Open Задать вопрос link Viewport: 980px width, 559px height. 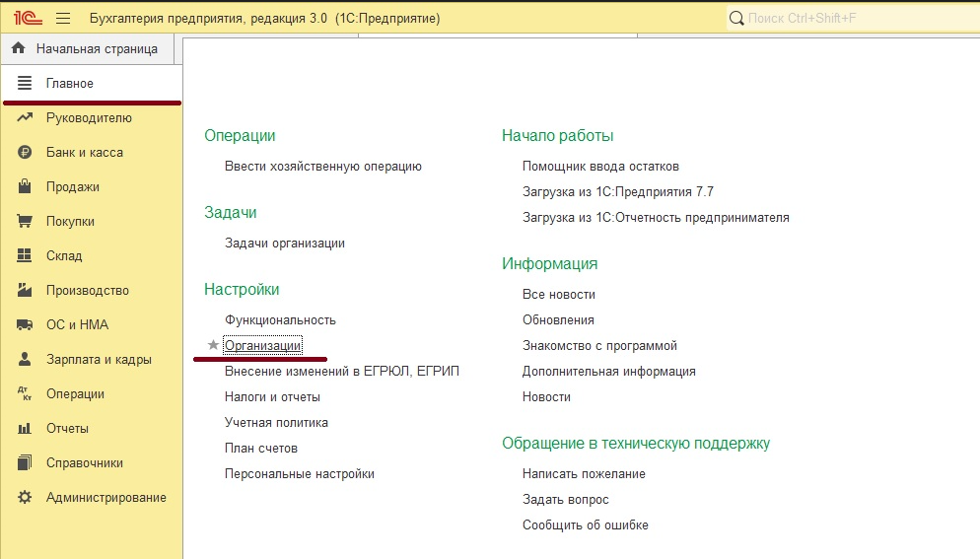[x=566, y=499]
